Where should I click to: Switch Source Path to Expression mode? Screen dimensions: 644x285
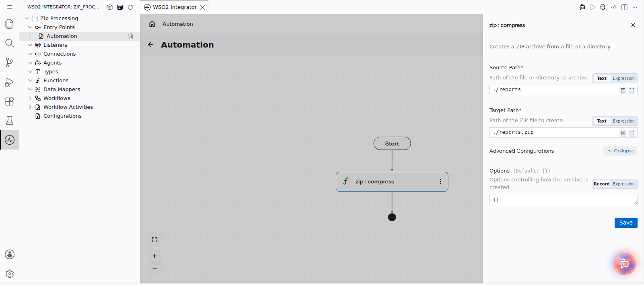(x=624, y=78)
